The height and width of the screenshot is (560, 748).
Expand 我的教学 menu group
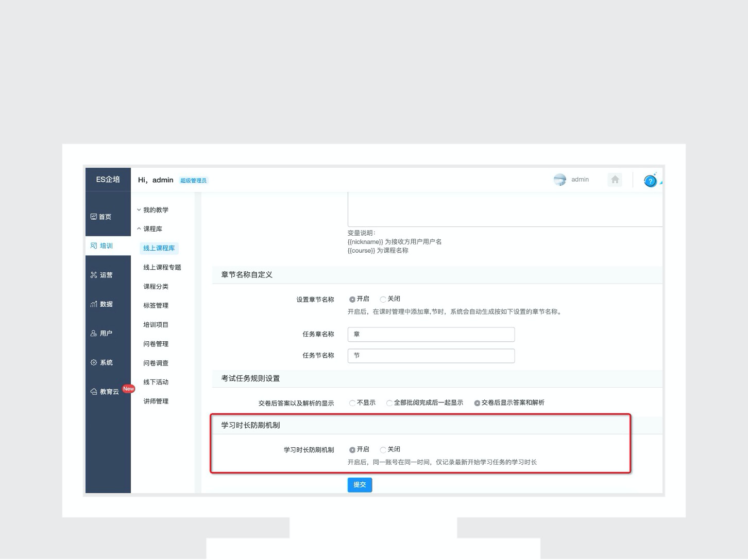pyautogui.click(x=153, y=210)
